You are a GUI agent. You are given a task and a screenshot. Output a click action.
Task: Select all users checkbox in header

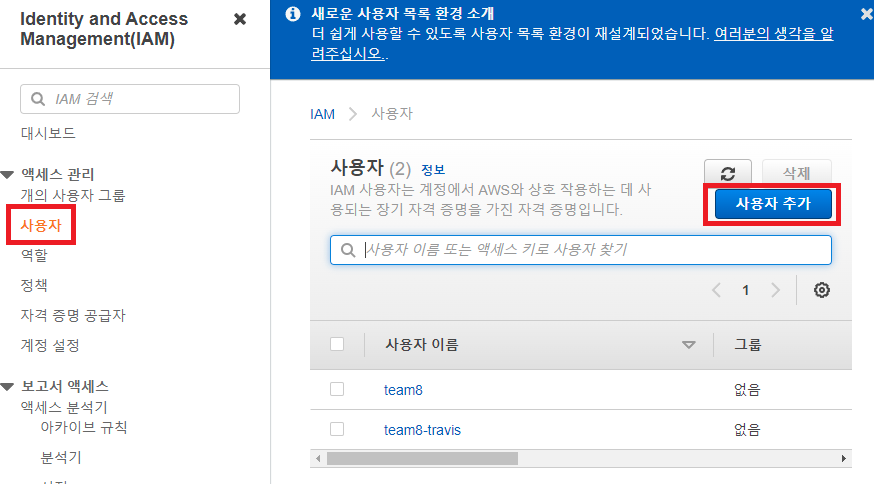coord(337,344)
